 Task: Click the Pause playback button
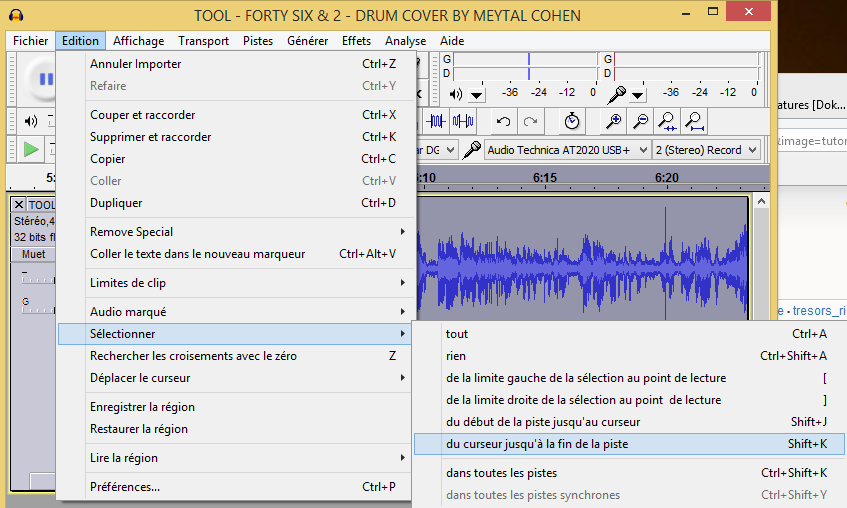44,80
